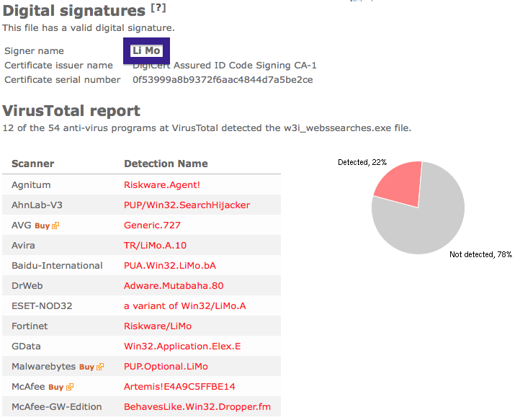This screenshot has height=420, width=515.
Task: Click TR/LiMo.A.10 detection for Avira
Action: (x=155, y=246)
